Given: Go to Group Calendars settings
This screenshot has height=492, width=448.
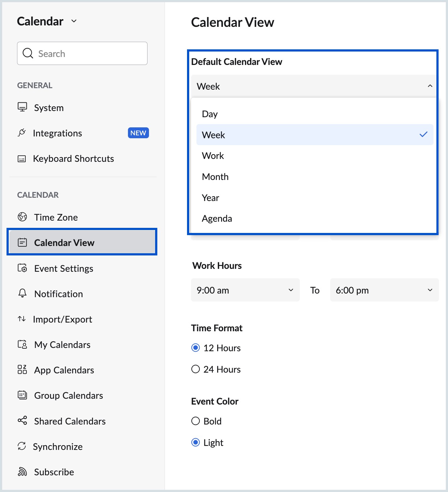Looking at the screenshot, I should click(x=69, y=395).
